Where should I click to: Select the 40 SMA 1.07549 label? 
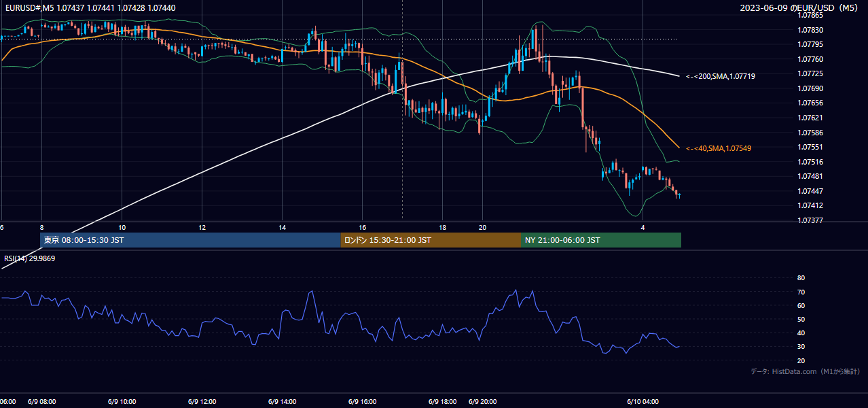[x=719, y=148]
